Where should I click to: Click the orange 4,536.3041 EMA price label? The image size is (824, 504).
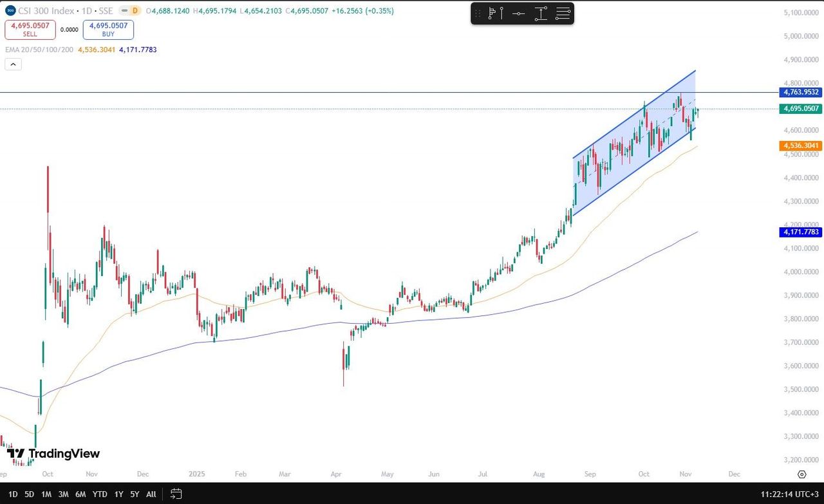pyautogui.click(x=801, y=146)
